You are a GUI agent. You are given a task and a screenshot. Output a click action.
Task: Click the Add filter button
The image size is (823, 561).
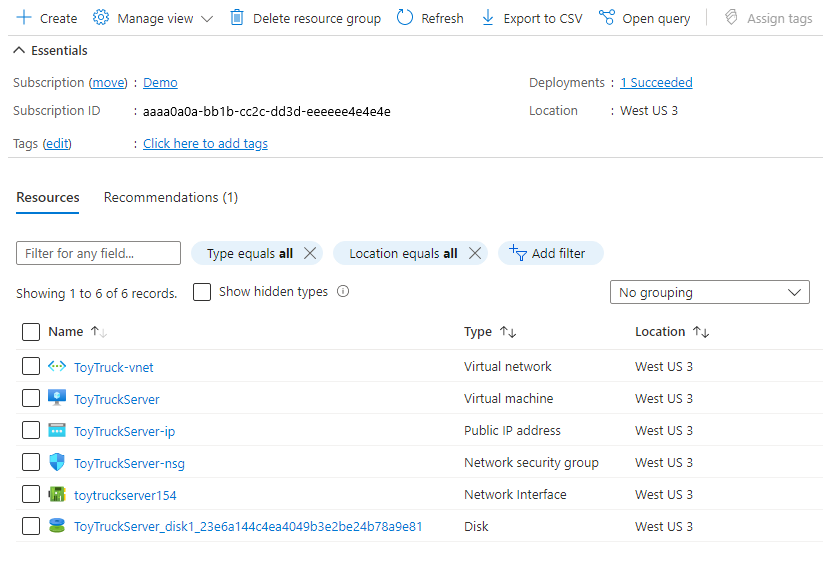click(551, 253)
